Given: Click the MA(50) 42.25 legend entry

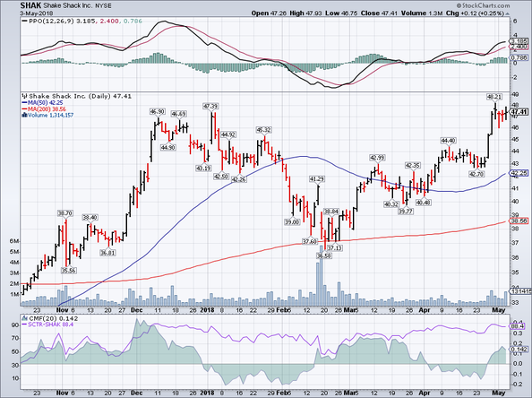Looking at the screenshot, I should 45,103.
